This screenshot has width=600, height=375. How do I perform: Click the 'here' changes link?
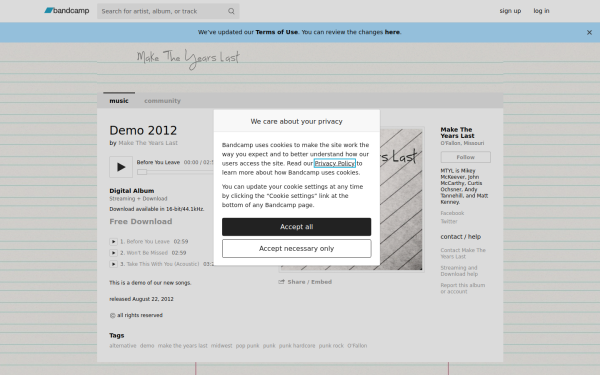(x=392, y=32)
